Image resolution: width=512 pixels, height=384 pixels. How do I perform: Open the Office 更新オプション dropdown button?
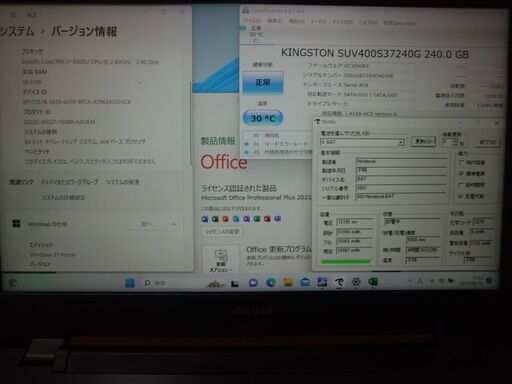[x=220, y=260]
